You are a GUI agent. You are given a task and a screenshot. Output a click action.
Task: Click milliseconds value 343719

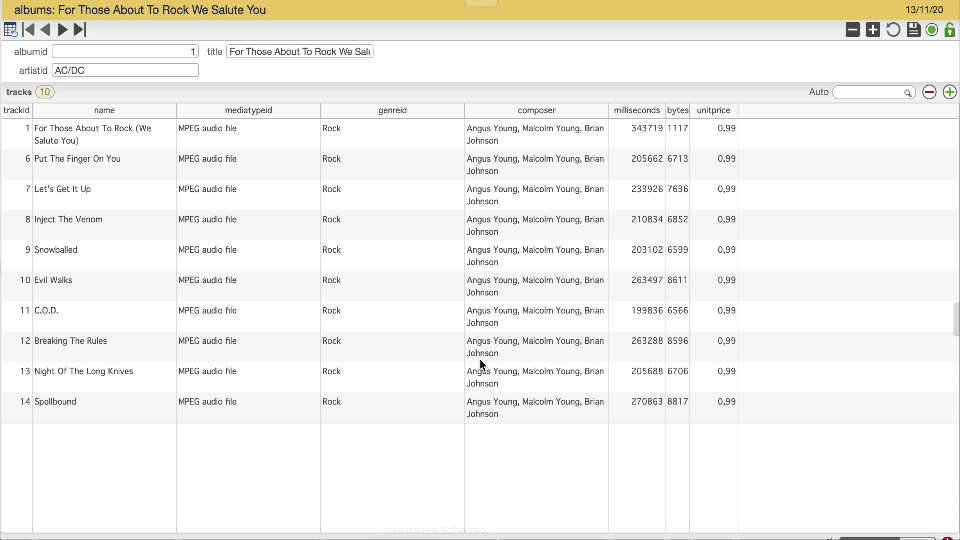click(x=647, y=128)
